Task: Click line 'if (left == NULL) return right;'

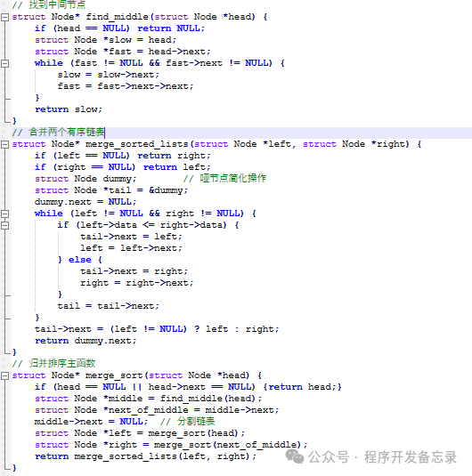Action: 123,156
